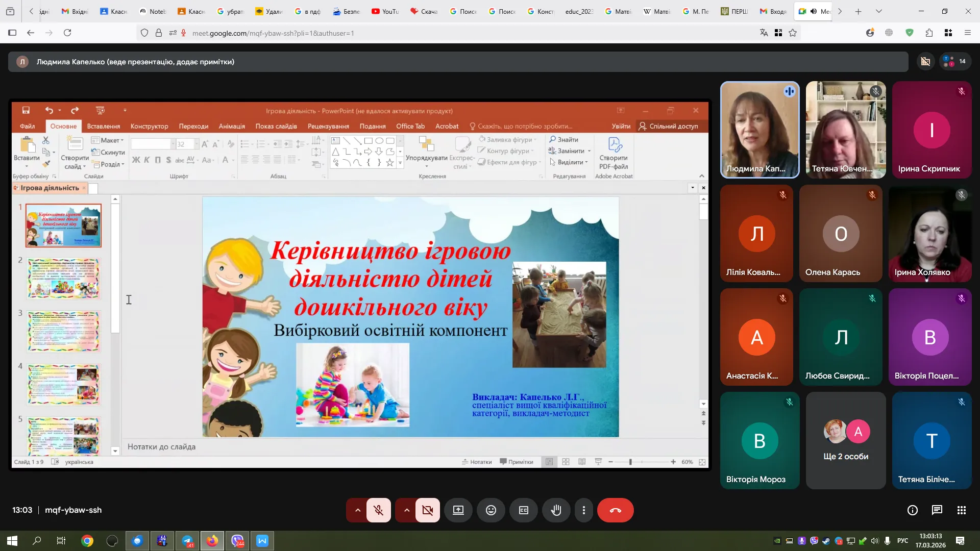Open a new browser tab
The image size is (980, 551).
point(858,11)
